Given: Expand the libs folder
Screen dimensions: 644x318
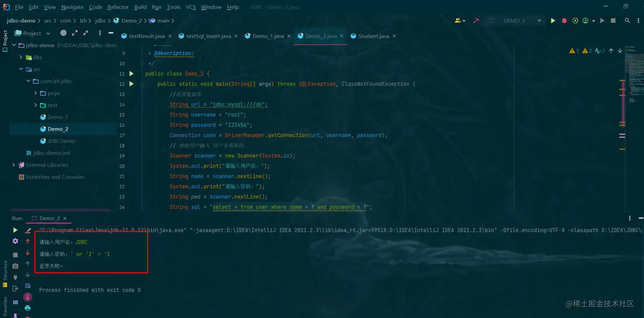Looking at the screenshot, I should [x=21, y=57].
